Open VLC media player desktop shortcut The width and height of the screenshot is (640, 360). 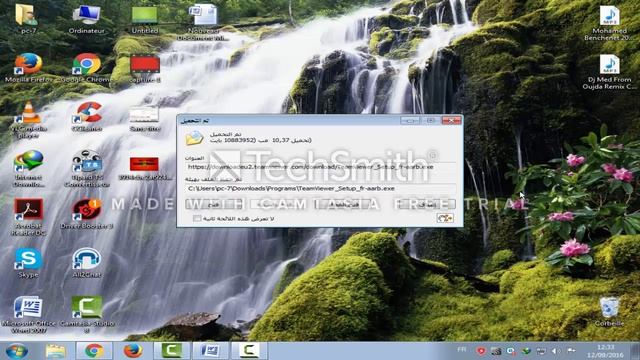pyautogui.click(x=28, y=119)
